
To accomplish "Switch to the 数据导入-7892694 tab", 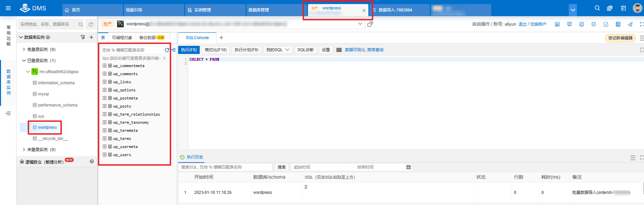I will (x=400, y=10).
